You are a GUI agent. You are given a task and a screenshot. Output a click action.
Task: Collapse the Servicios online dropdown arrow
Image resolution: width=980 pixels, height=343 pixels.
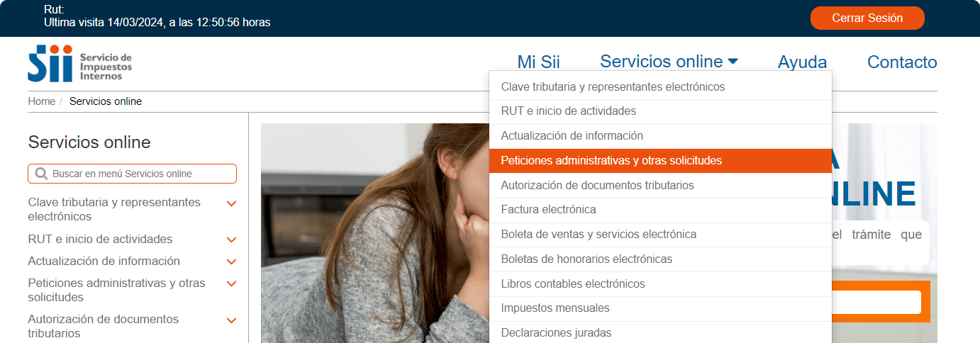coord(733,62)
